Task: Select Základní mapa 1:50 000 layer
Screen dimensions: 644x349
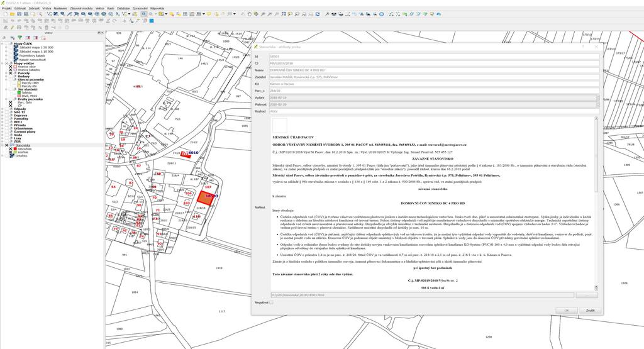Action: pos(36,48)
